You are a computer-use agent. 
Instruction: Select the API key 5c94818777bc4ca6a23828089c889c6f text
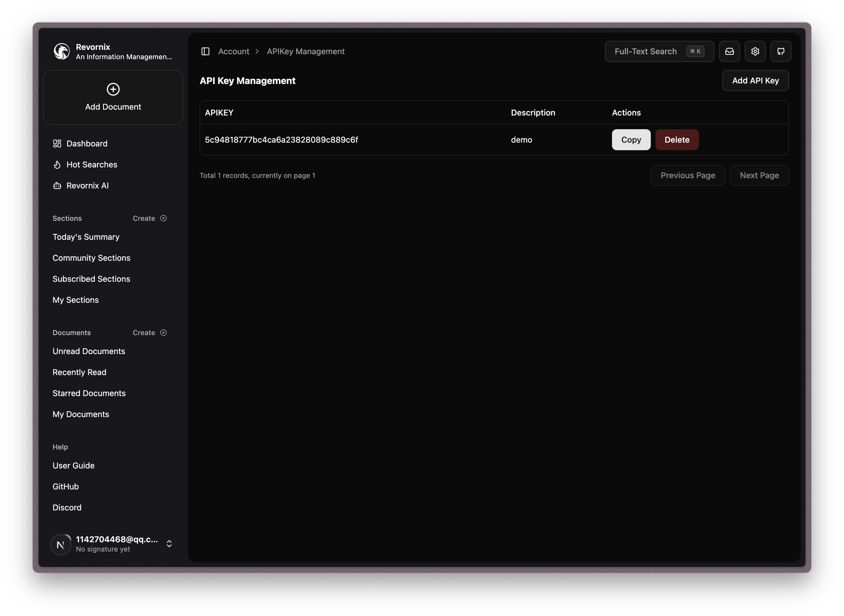[281, 140]
